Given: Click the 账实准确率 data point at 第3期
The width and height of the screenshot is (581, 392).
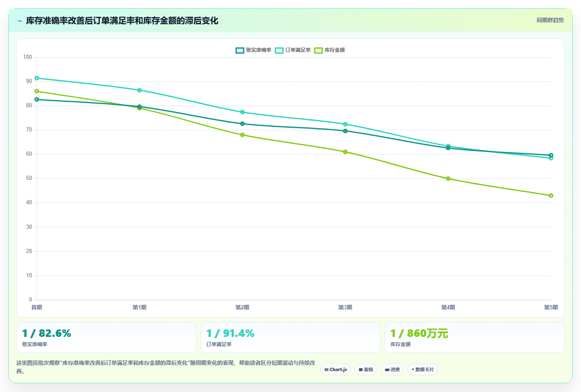Looking at the screenshot, I should click(x=345, y=131).
